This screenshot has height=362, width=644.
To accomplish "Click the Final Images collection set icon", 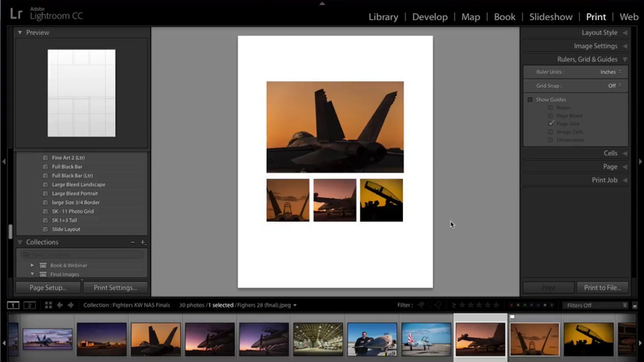I will click(43, 275).
